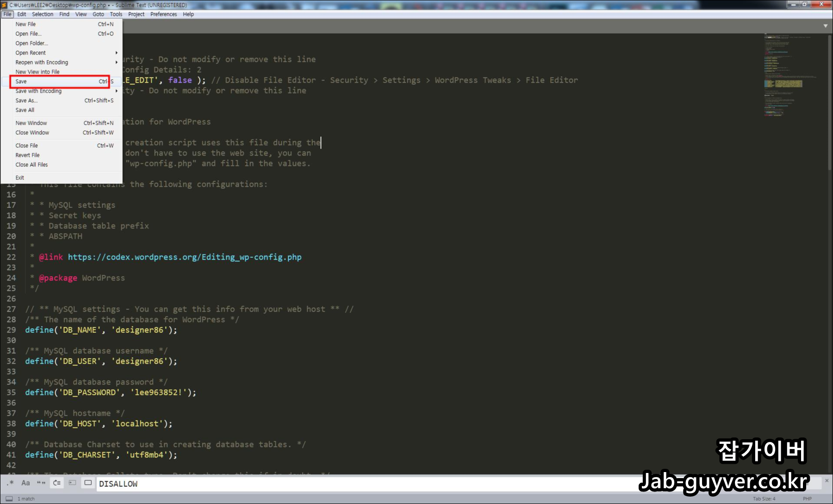Toggle case sensitive search (Aa)
833x504 pixels.
click(x=25, y=483)
